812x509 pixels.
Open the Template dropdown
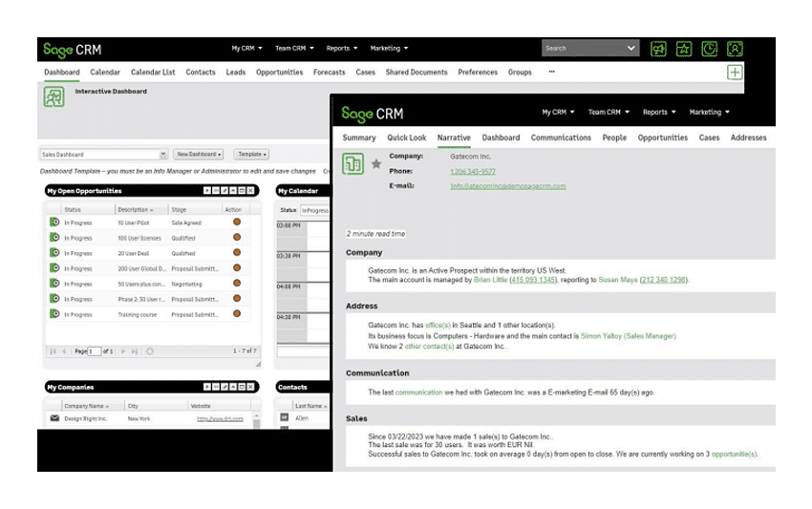pyautogui.click(x=251, y=155)
